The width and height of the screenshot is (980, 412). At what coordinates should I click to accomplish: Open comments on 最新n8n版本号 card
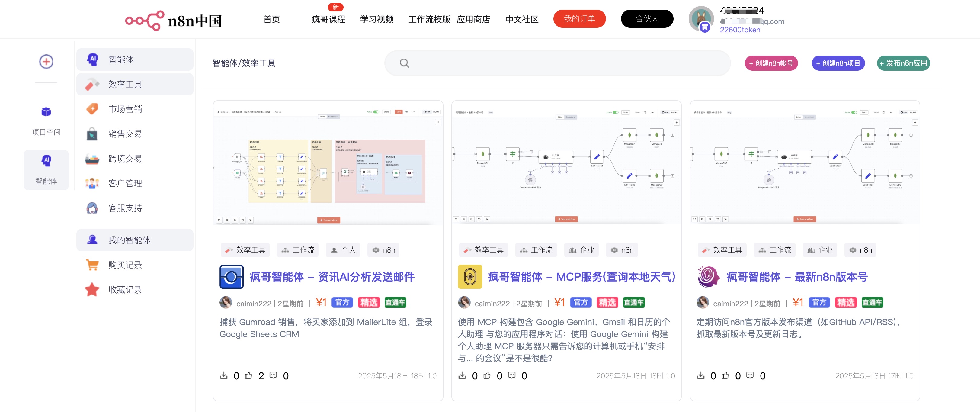click(750, 375)
